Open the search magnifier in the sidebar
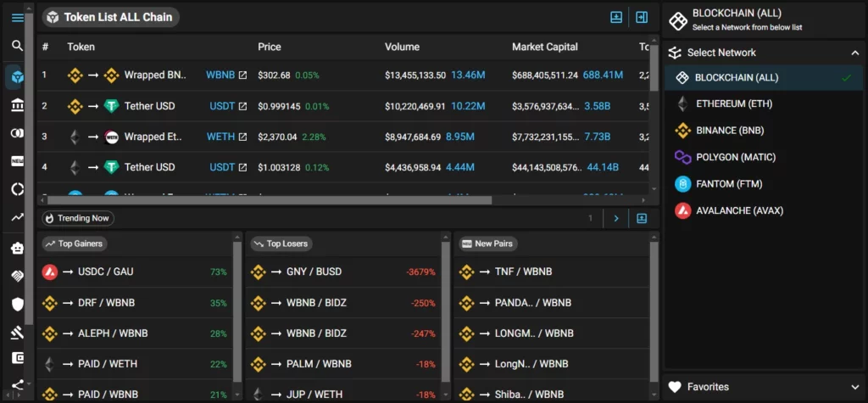Viewport: 868px width, 403px height. [x=18, y=46]
